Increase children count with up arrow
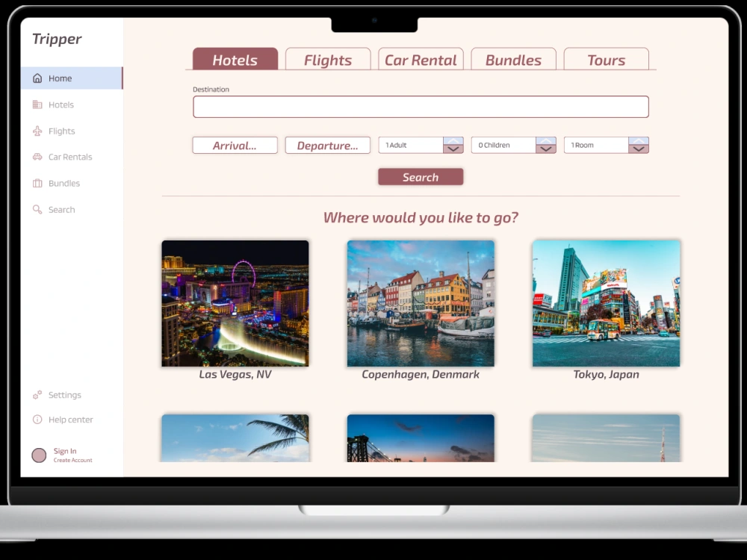747x560 pixels. click(x=546, y=141)
